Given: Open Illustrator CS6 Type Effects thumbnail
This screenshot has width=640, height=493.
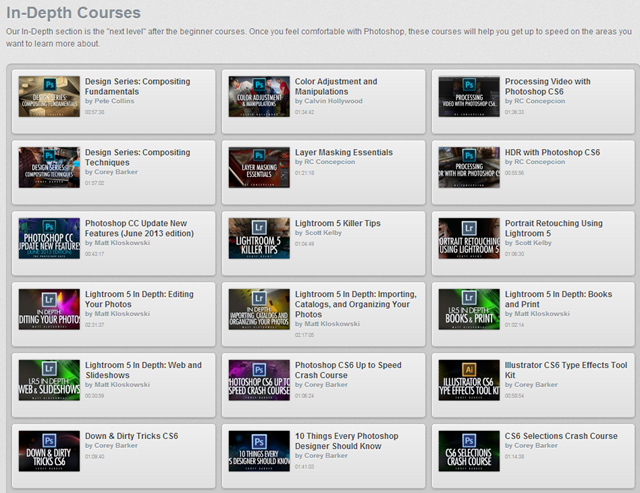Looking at the screenshot, I should (x=469, y=380).
